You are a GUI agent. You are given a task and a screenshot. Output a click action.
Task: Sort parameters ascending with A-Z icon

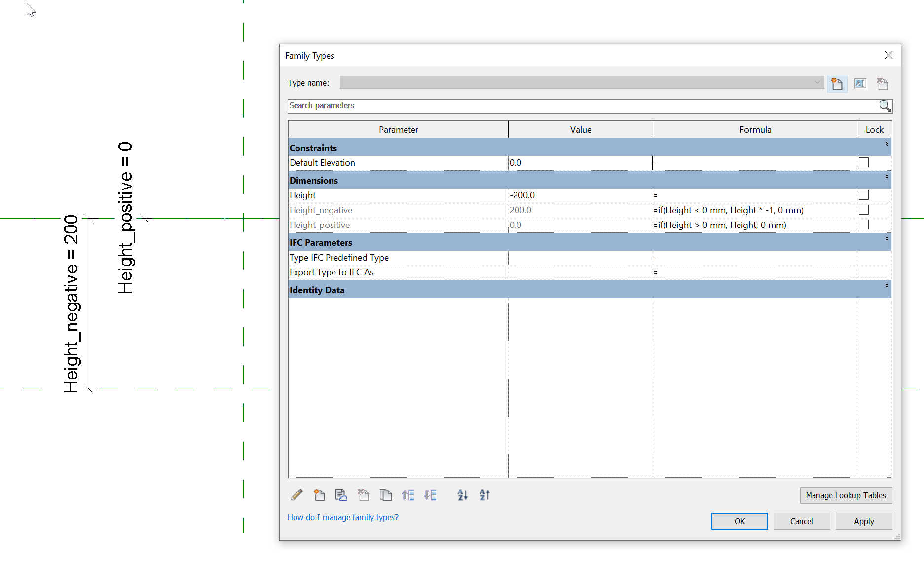click(462, 495)
